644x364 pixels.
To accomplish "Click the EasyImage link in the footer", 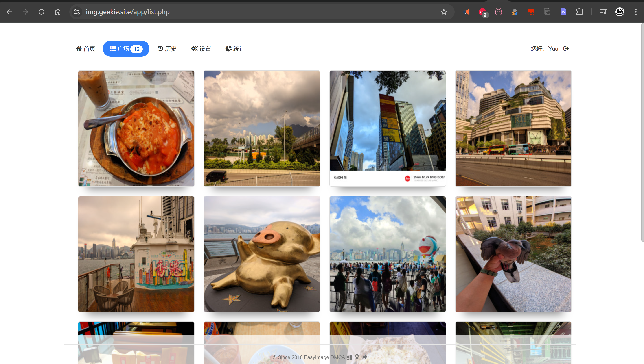I will tap(316, 357).
